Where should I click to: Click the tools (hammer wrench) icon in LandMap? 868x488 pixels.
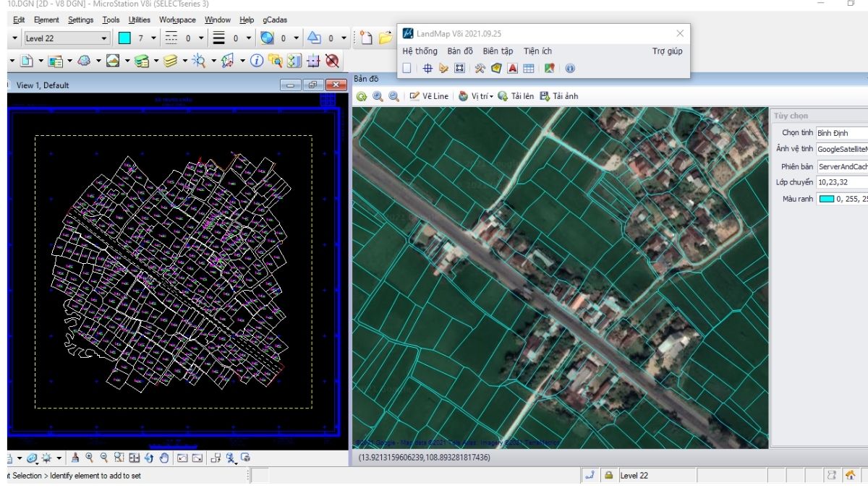click(x=480, y=69)
